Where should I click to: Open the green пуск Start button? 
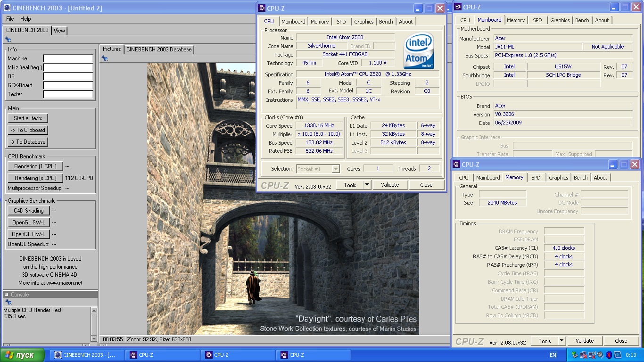point(23,355)
